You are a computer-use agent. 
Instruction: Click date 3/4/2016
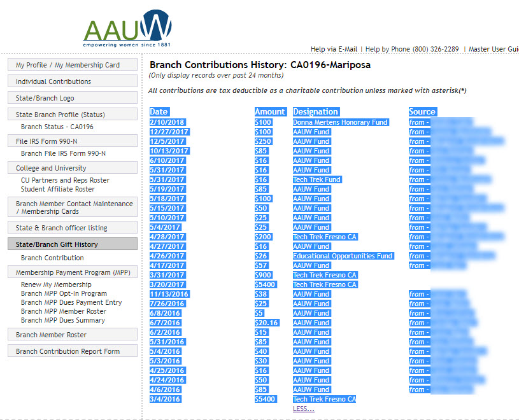(x=165, y=399)
